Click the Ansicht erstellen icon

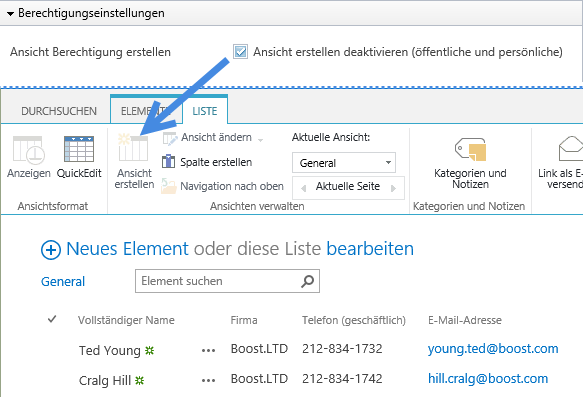(x=133, y=147)
